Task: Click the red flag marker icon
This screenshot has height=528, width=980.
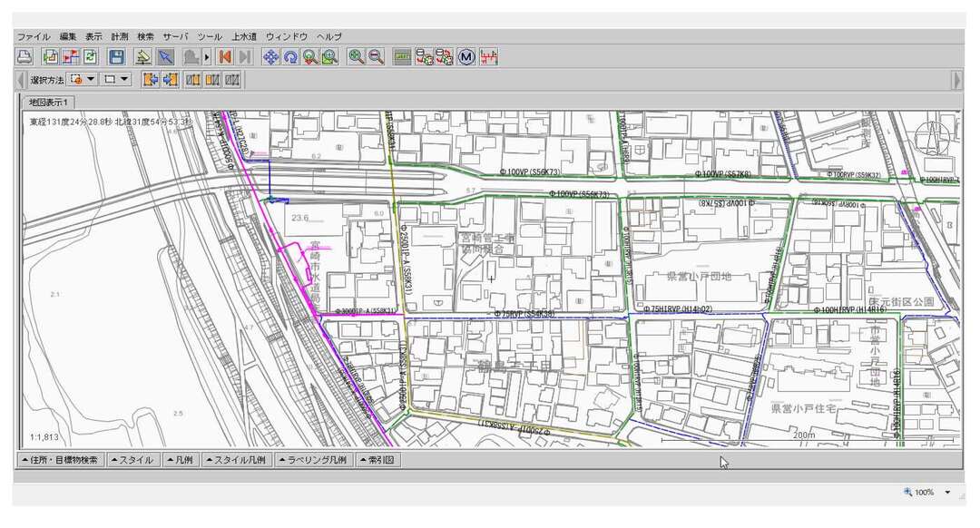Action: [x=71, y=57]
